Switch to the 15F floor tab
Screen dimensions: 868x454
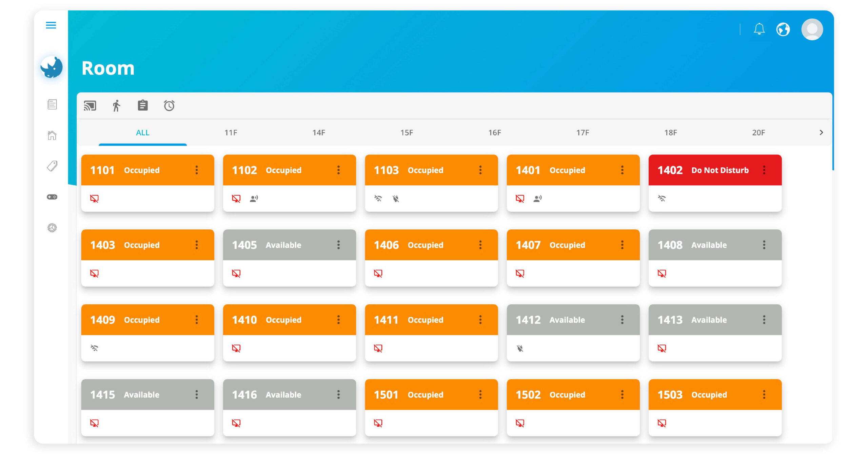tap(407, 133)
